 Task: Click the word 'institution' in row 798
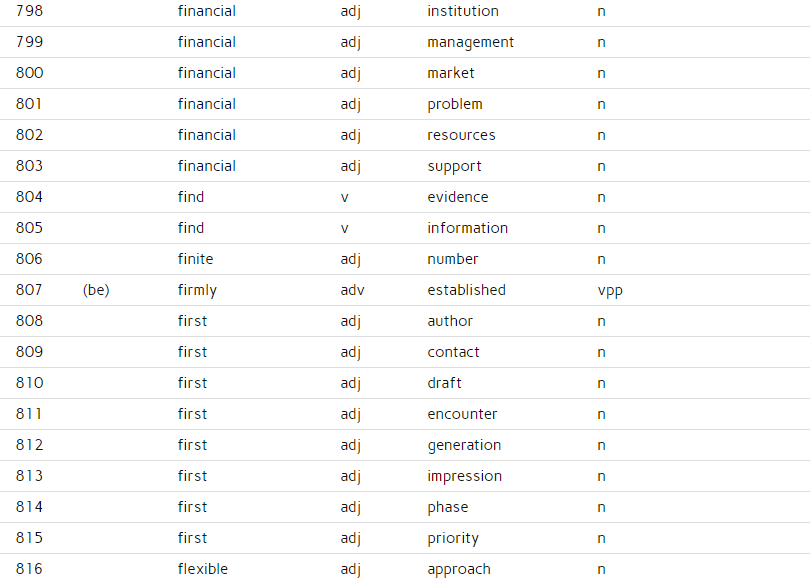pos(463,11)
